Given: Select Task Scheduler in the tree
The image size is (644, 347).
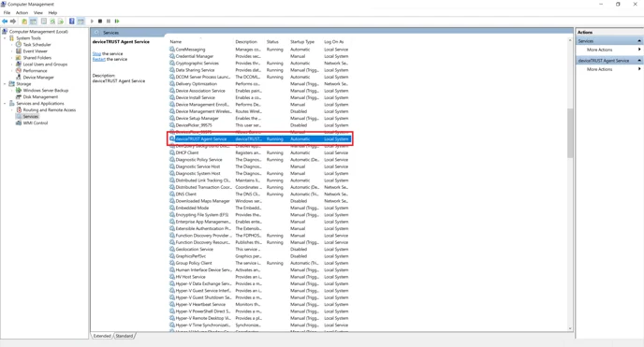Looking at the screenshot, I should [x=37, y=44].
